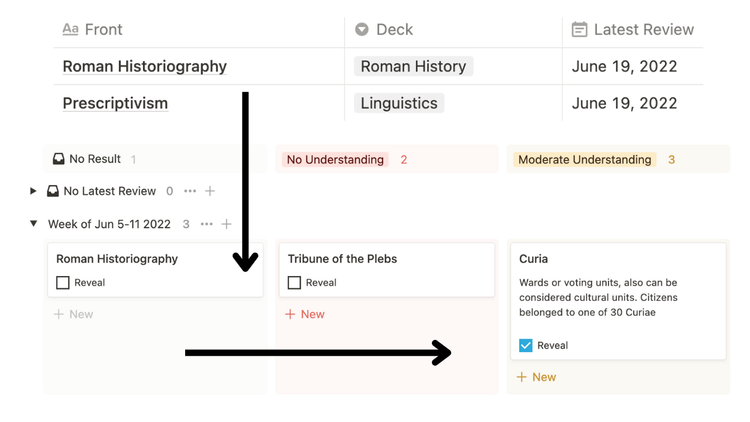Click the Front column text-type icon
This screenshot has height=422, width=750.
70,30
